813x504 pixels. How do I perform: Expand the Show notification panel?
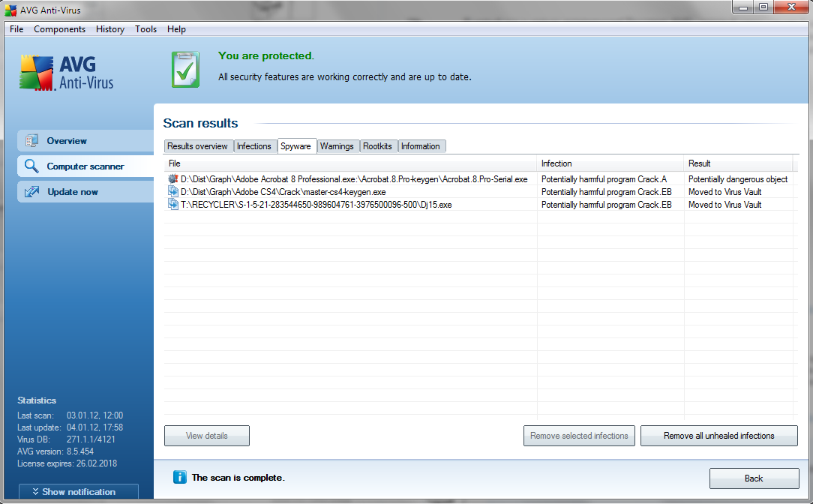point(78,491)
